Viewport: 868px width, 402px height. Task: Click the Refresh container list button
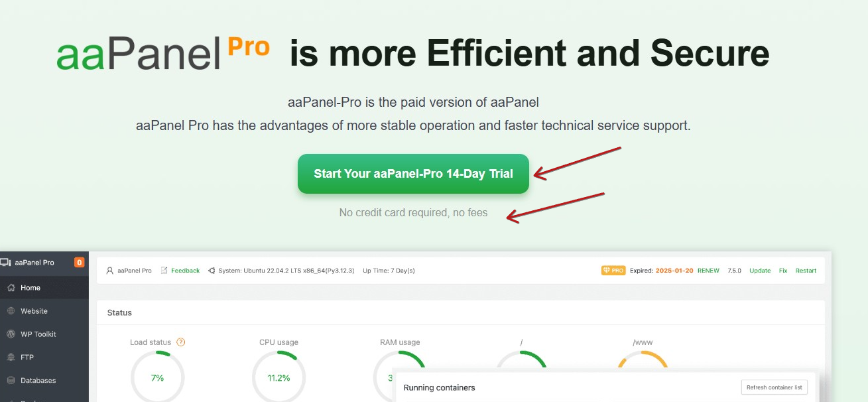click(774, 387)
